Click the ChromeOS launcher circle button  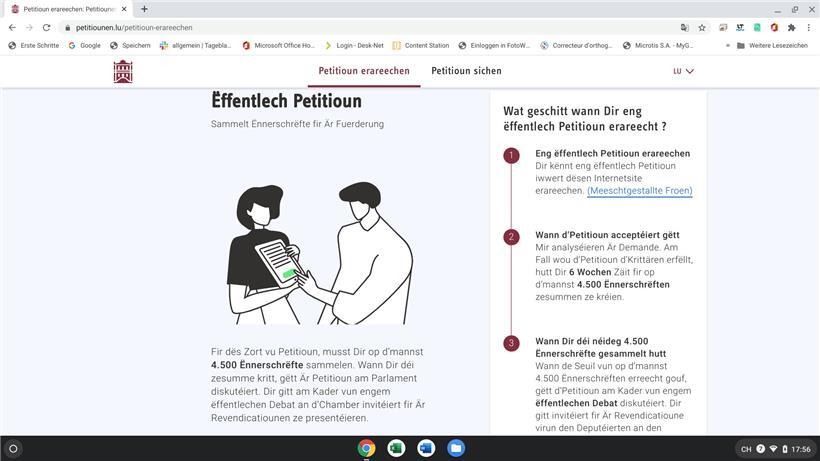click(14, 448)
